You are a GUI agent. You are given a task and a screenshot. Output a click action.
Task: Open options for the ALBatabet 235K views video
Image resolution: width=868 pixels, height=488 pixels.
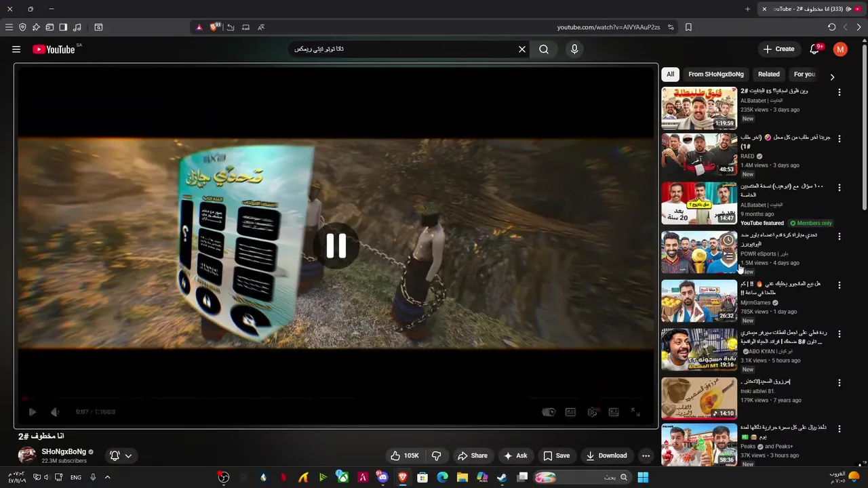pos(840,93)
